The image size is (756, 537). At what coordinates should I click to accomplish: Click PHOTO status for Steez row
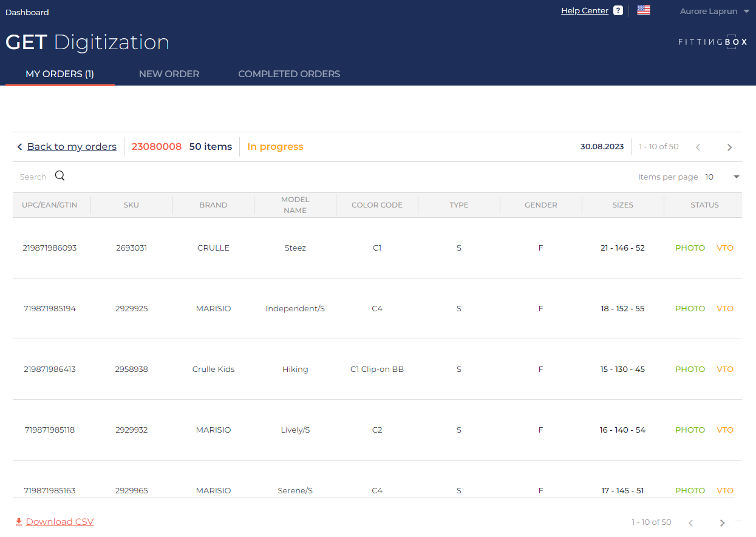[690, 248]
